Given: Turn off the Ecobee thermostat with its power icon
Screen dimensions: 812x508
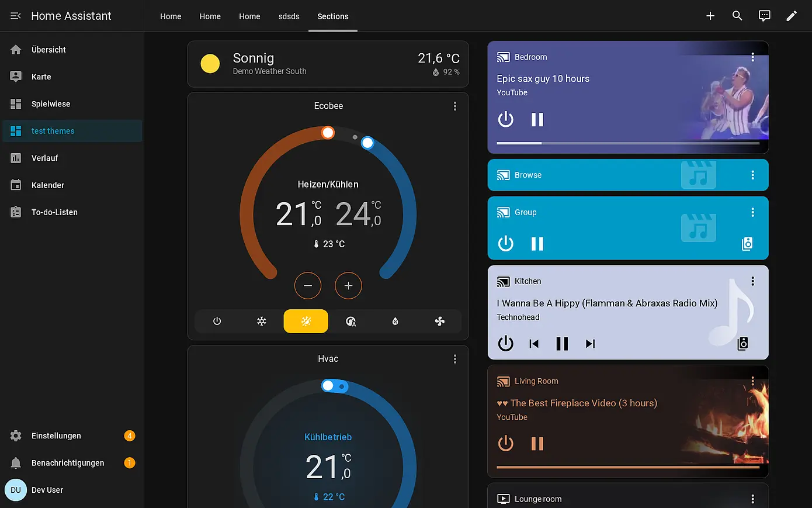Looking at the screenshot, I should point(217,321).
